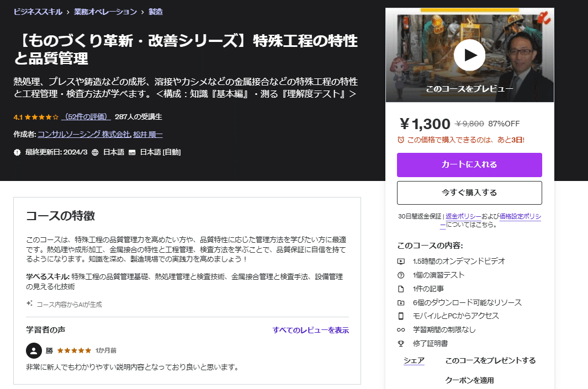
Task: Click the カートに入れる button
Action: pos(469,164)
